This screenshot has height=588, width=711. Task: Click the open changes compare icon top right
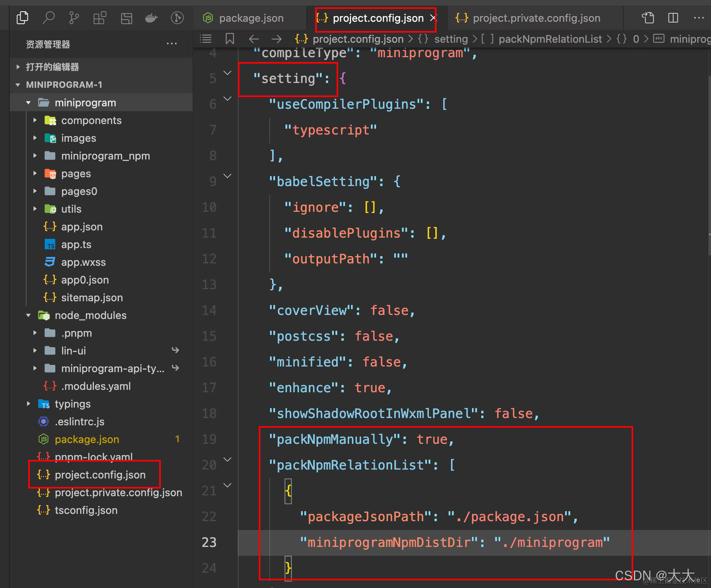[x=648, y=18]
